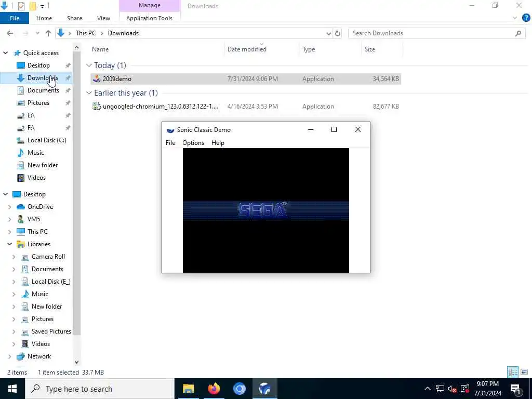The image size is (532, 399).
Task: Click the Sonic Classic Demo title icon
Action: [x=170, y=130]
